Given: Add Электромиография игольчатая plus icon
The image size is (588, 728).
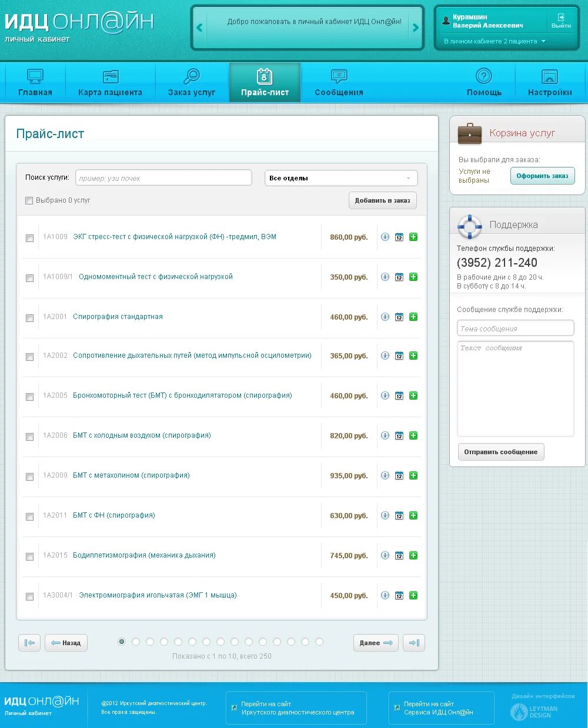Looking at the screenshot, I should click(413, 595).
